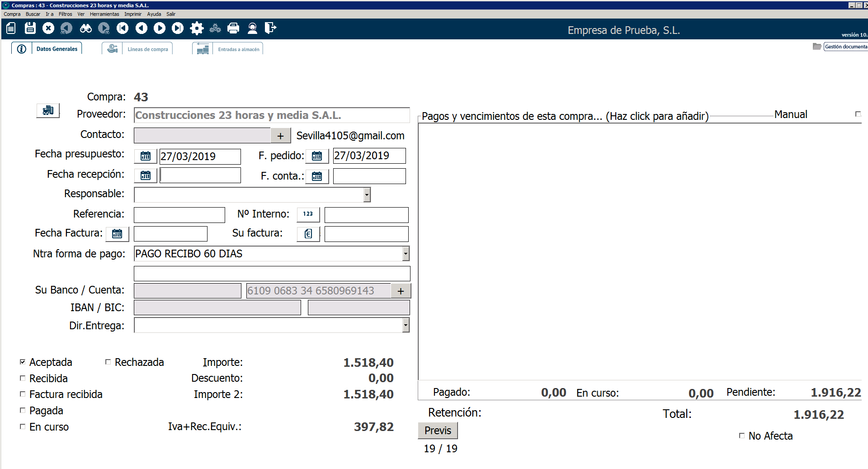Open the Ntra forma de pago dropdown
This screenshot has height=469, width=868.
coord(406,254)
